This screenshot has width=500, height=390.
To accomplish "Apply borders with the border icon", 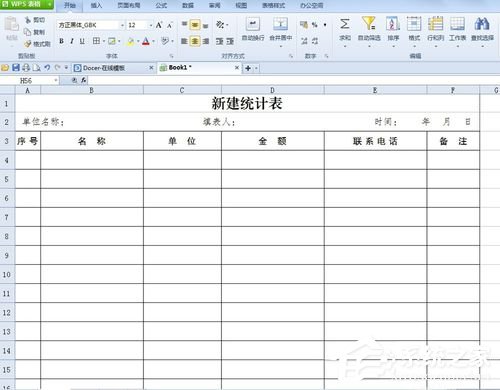I will 96,41.
